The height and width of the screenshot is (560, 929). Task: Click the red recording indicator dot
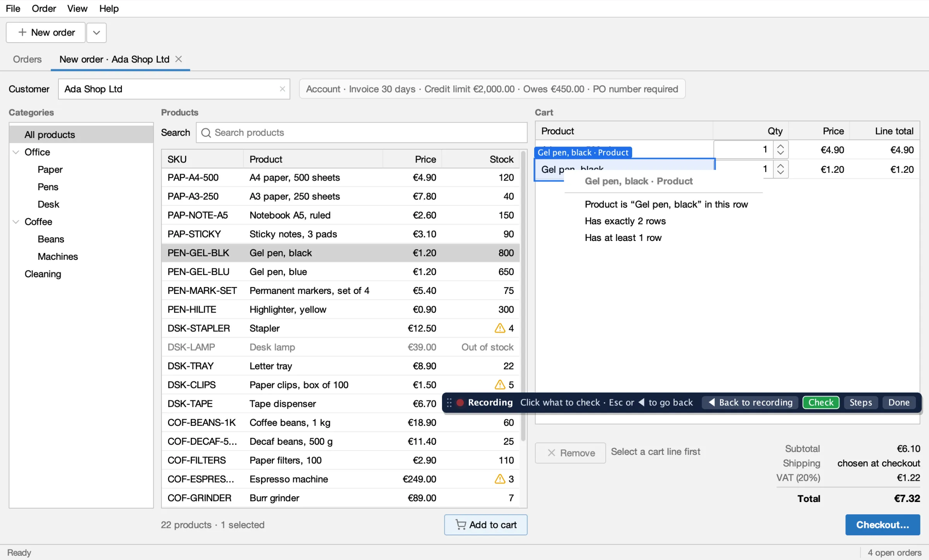[460, 403]
